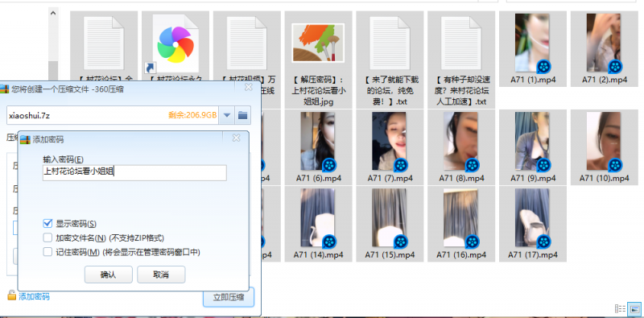Select the A71 (10).mp4 file
The height and width of the screenshot is (318, 644).
point(605,147)
